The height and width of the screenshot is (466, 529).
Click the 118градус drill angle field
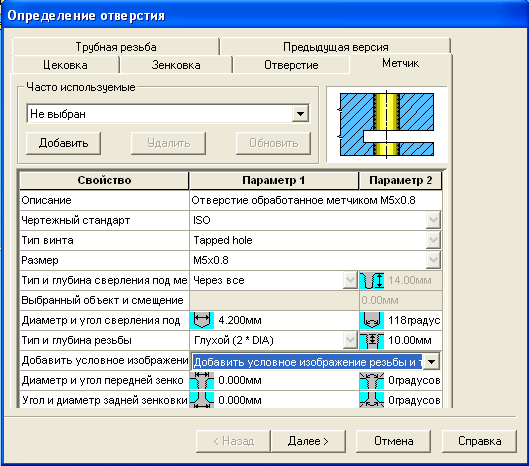[x=414, y=320]
